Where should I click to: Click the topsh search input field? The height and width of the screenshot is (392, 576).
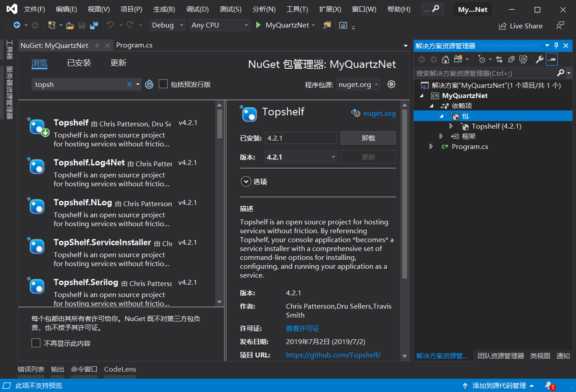tap(80, 84)
